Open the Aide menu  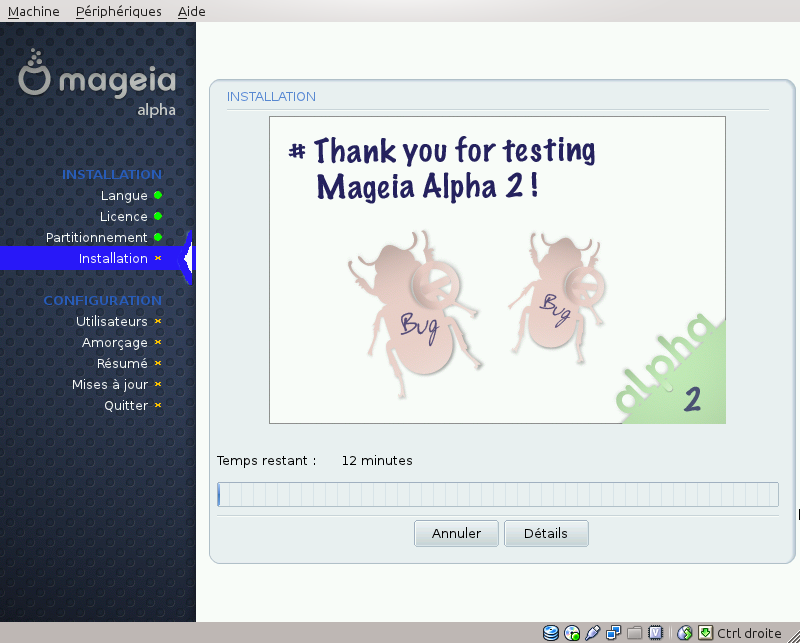point(191,11)
